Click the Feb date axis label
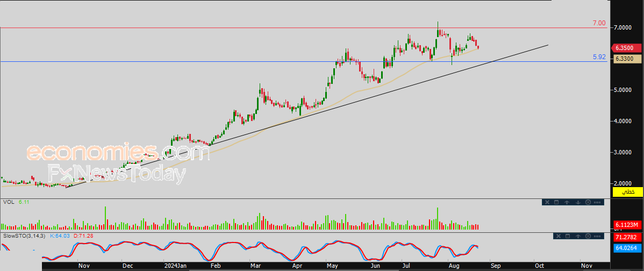 tap(215, 266)
